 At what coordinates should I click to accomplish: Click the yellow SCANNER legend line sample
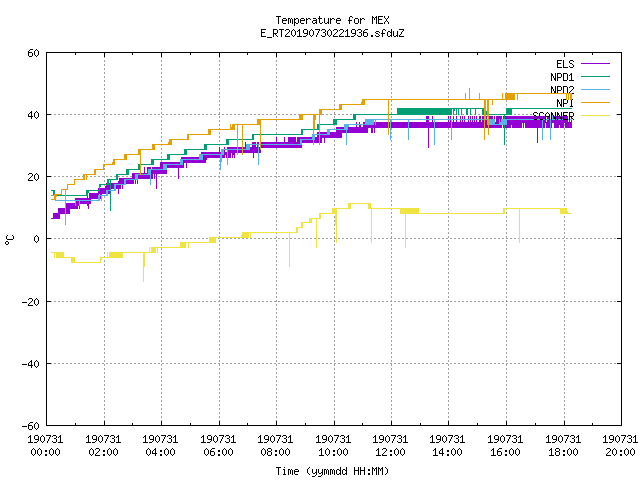click(x=595, y=116)
